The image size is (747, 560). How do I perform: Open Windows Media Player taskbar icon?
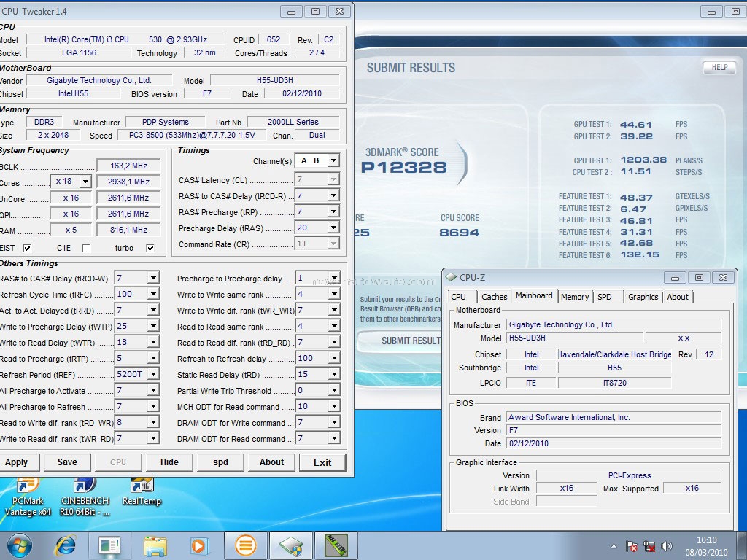click(198, 545)
